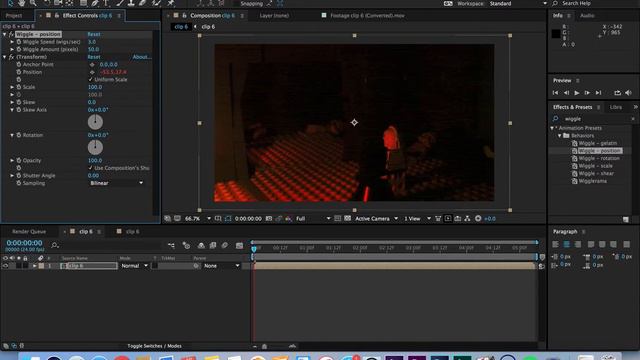This screenshot has width=640, height=360.
Task: Select center text paragraph alignment
Action: pos(567,244)
